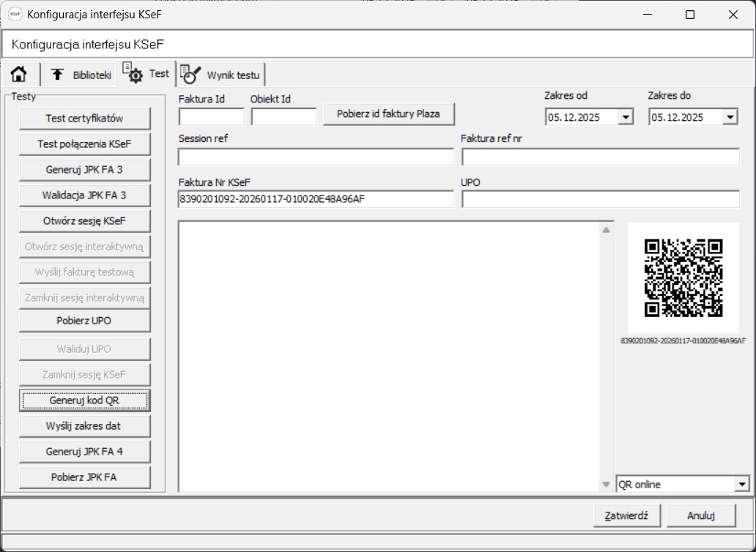Image resolution: width=756 pixels, height=552 pixels.
Task: Open the Home tab icon
Action: tap(19, 75)
